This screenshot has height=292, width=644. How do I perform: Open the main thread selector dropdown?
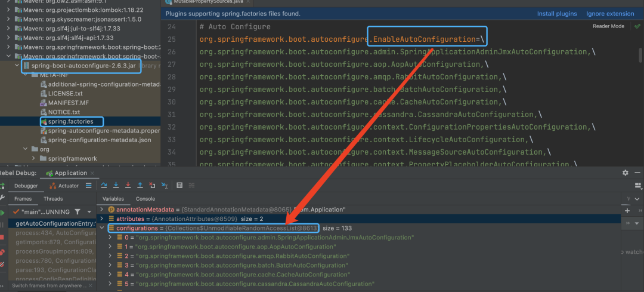(89, 212)
